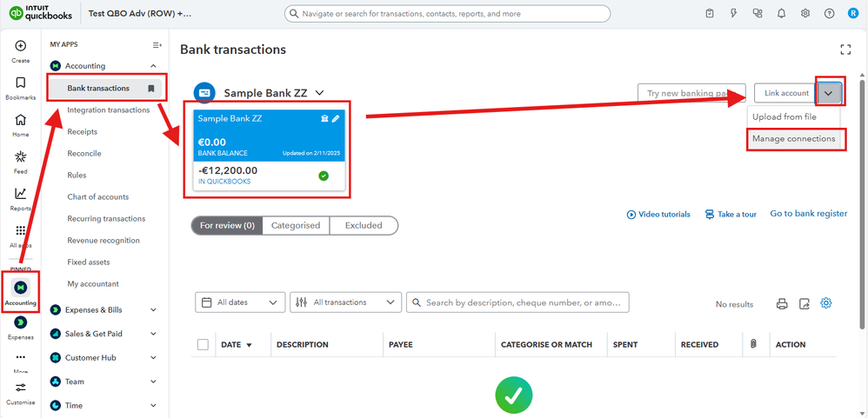Viewport: 868px width, 418px height.
Task: Open the Create plus icon
Action: (20, 45)
